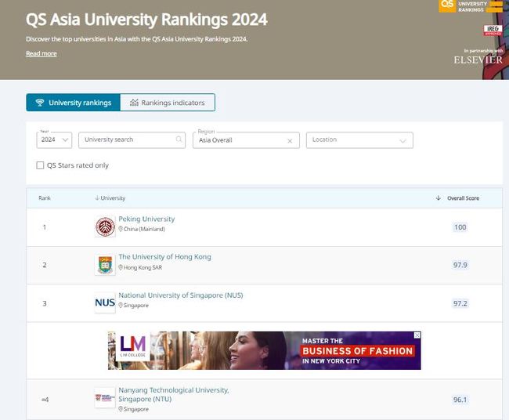Click the search magnifier icon
509x420 pixels.
(179, 140)
